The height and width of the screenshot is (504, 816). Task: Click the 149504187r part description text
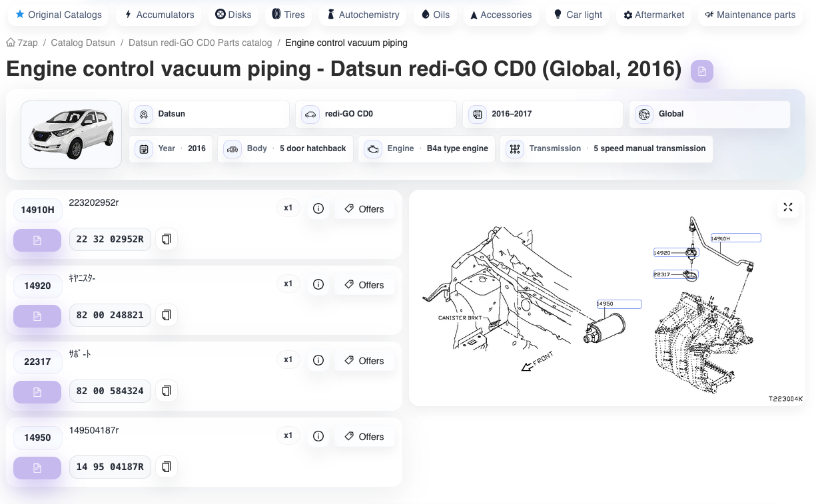coord(94,430)
